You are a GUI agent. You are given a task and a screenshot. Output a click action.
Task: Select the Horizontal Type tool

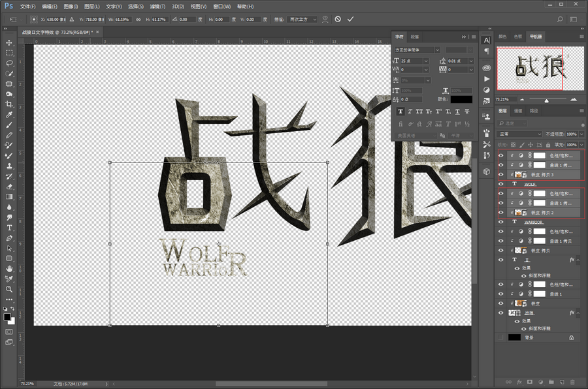pyautogui.click(x=9, y=228)
